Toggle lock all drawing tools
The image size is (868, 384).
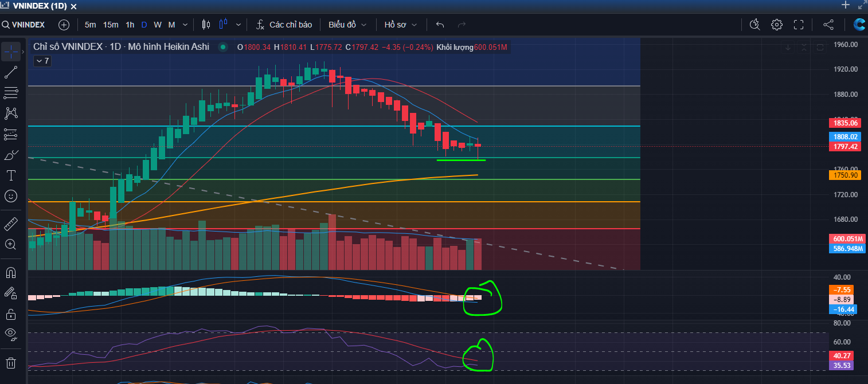(10, 314)
